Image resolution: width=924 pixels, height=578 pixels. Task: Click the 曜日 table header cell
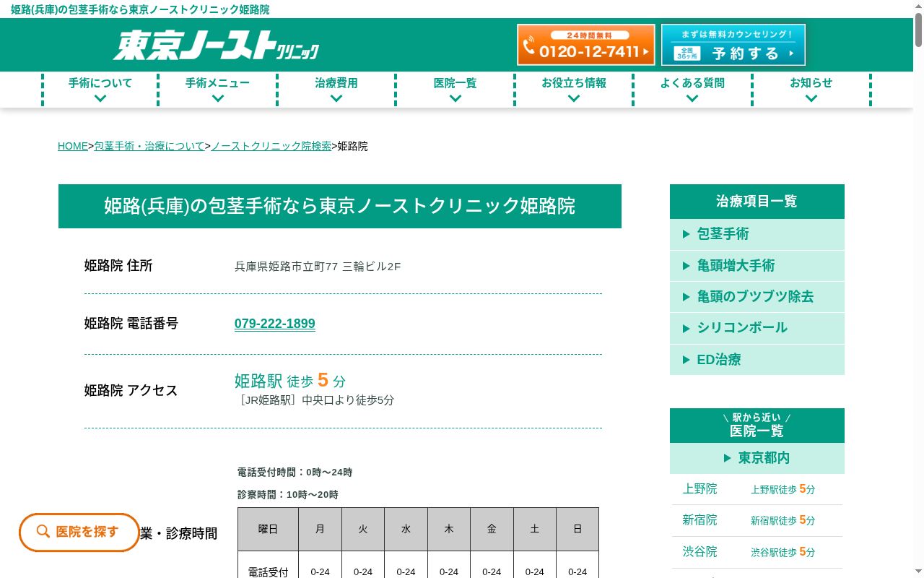[x=268, y=530]
